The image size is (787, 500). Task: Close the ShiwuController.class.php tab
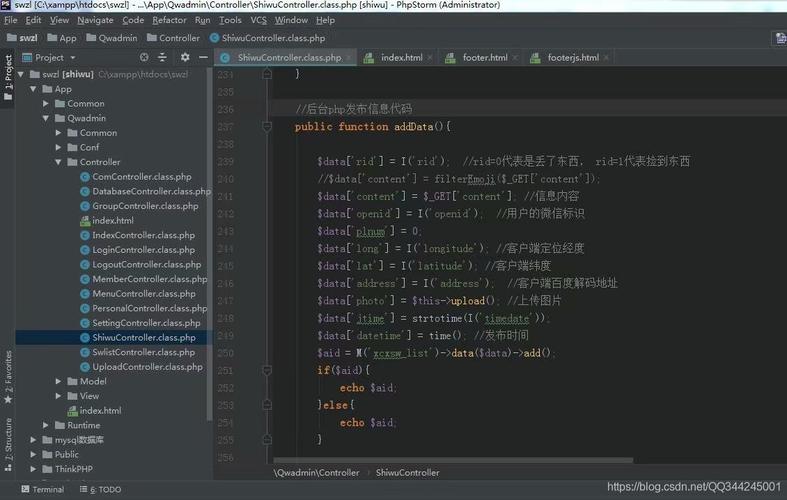pos(348,58)
